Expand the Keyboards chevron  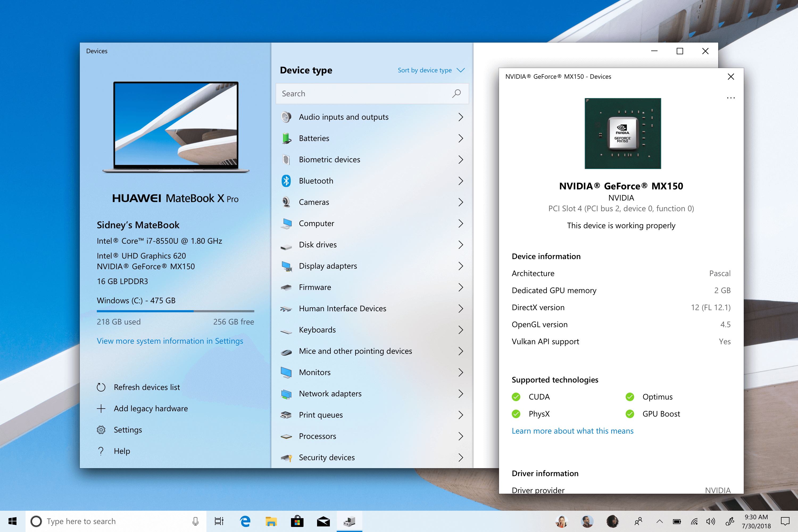coord(460,330)
